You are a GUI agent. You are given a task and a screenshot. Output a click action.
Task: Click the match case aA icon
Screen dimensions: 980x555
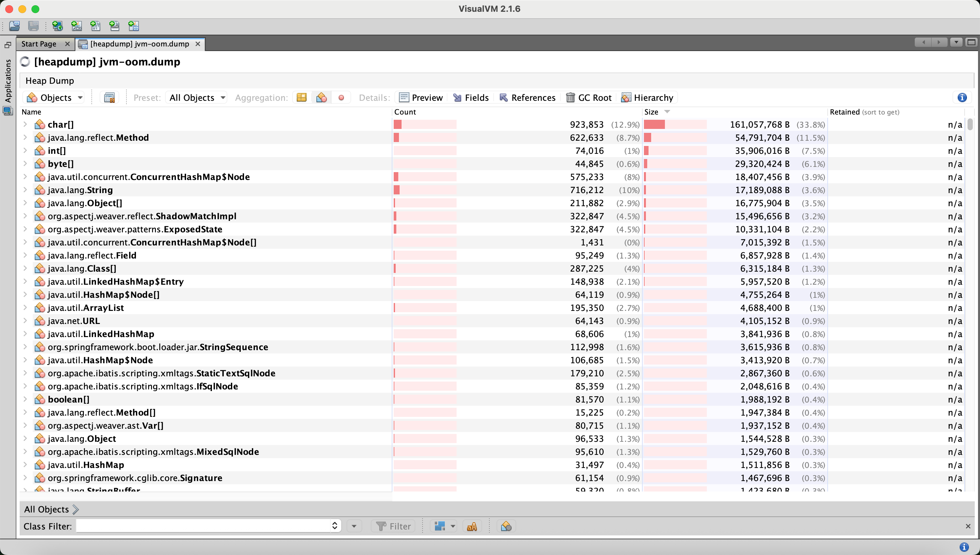point(472,527)
